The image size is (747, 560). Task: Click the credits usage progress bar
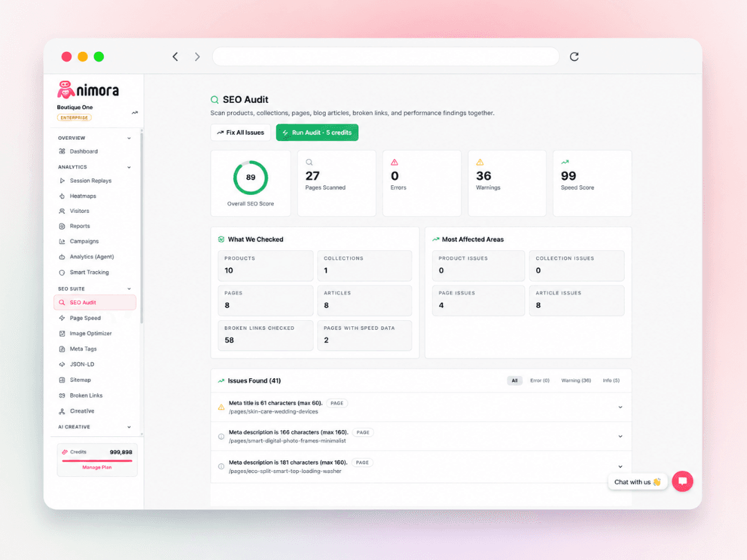[97, 460]
